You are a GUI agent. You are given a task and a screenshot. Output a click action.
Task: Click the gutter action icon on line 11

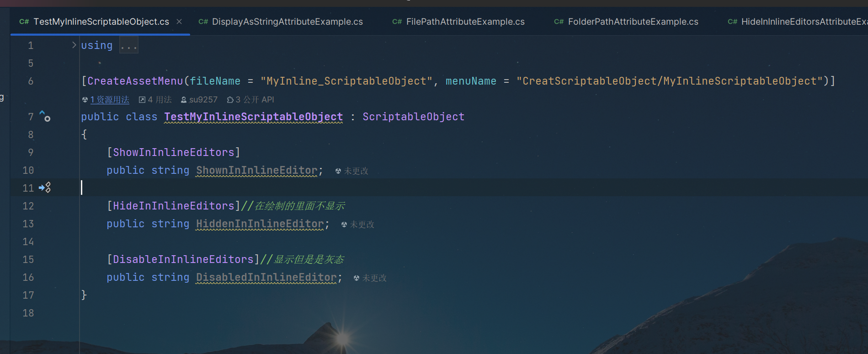45,188
